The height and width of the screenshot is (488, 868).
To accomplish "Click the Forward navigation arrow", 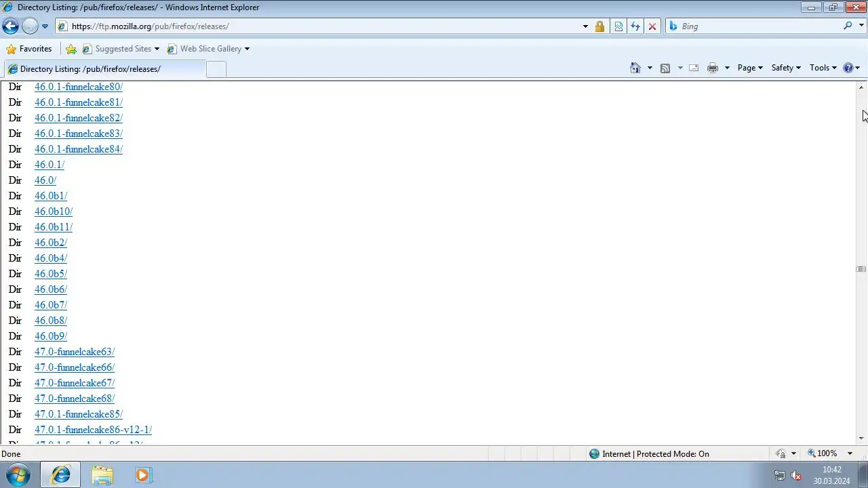I will (30, 26).
